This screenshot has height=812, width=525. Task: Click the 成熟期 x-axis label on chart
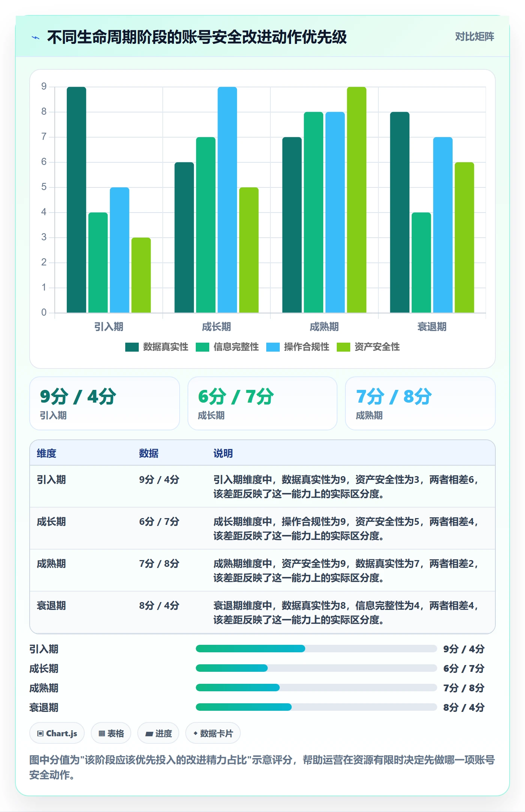(324, 327)
